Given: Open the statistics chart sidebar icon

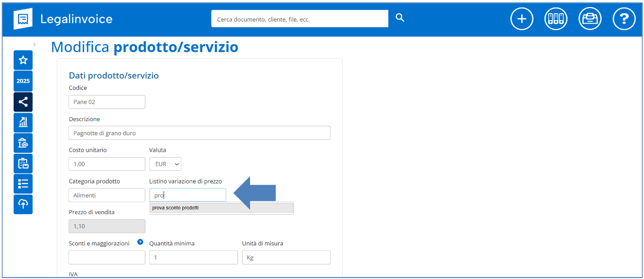Looking at the screenshot, I should (x=23, y=122).
